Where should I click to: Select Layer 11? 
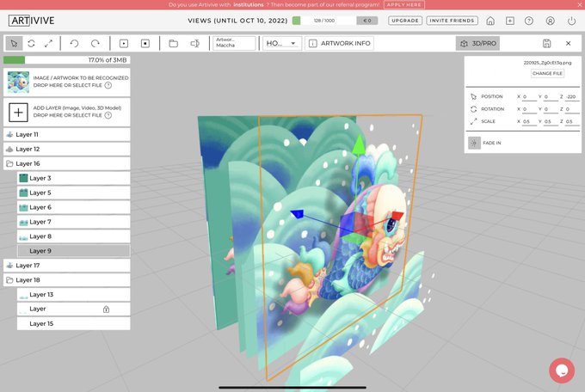coord(67,134)
